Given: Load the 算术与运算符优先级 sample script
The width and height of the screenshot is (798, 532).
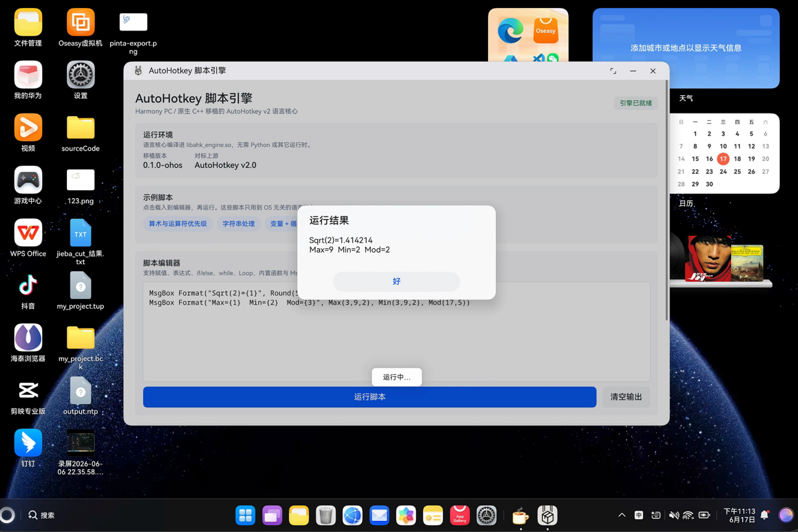Looking at the screenshot, I should [178, 224].
